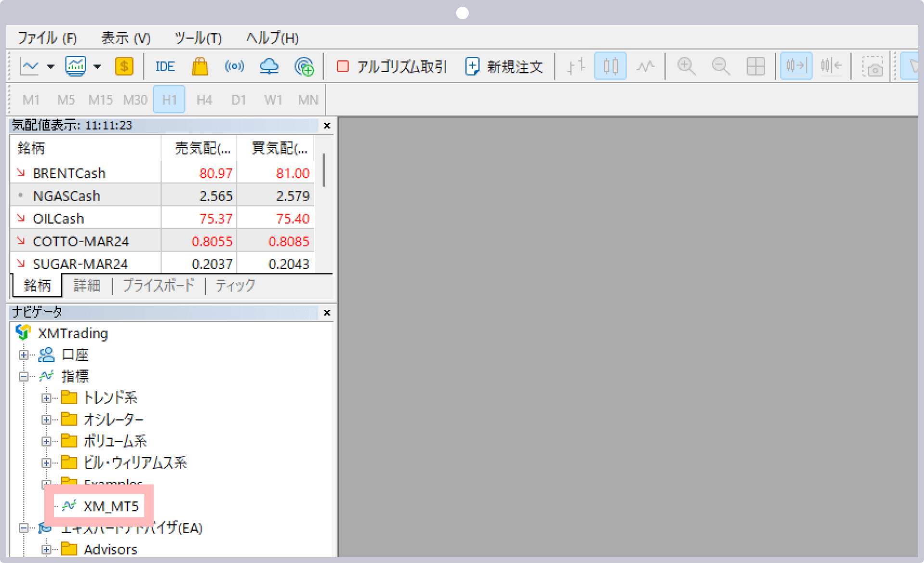924x563 pixels.
Task: Switch to line chart mode icon
Action: tap(645, 66)
